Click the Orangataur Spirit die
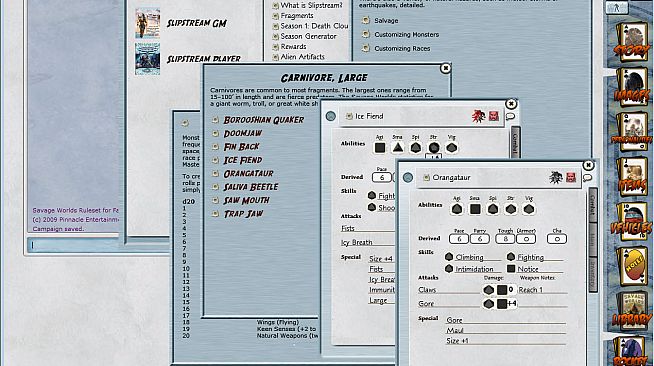The image size is (654, 366). [x=493, y=209]
